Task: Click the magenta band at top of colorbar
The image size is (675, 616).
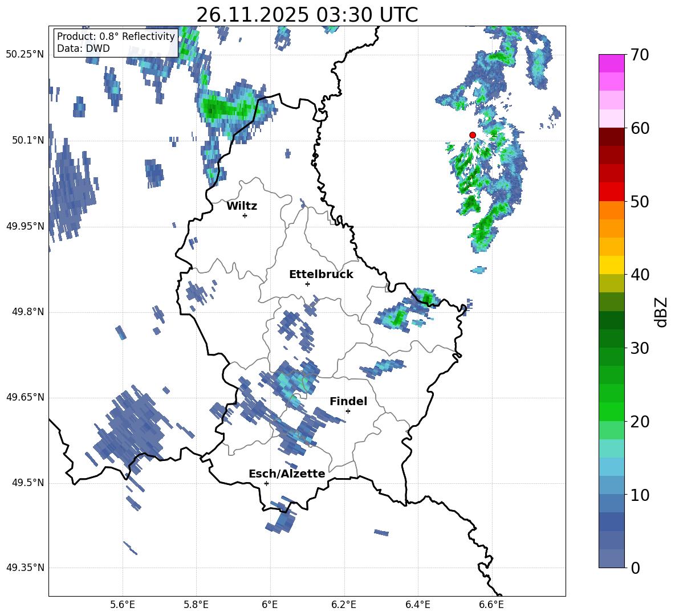Action: 611,63
